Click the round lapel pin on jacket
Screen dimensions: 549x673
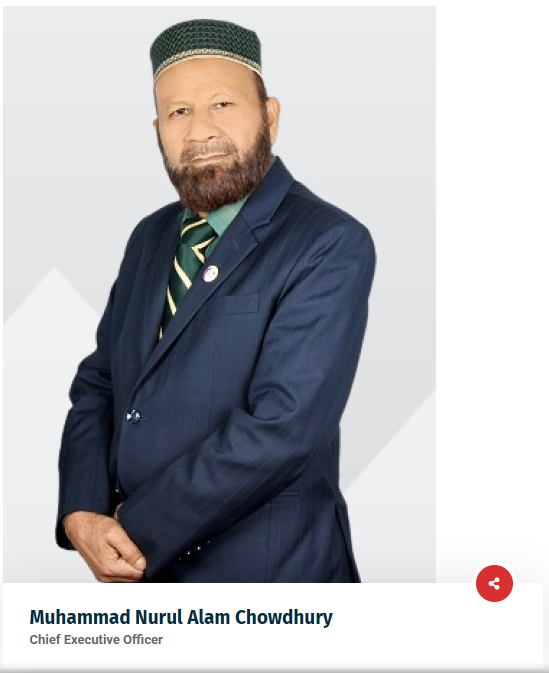tap(210, 273)
